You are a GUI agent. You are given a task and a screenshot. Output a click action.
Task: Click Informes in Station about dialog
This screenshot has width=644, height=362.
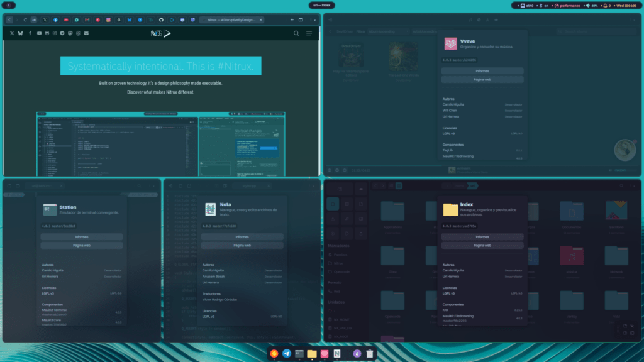click(x=81, y=237)
